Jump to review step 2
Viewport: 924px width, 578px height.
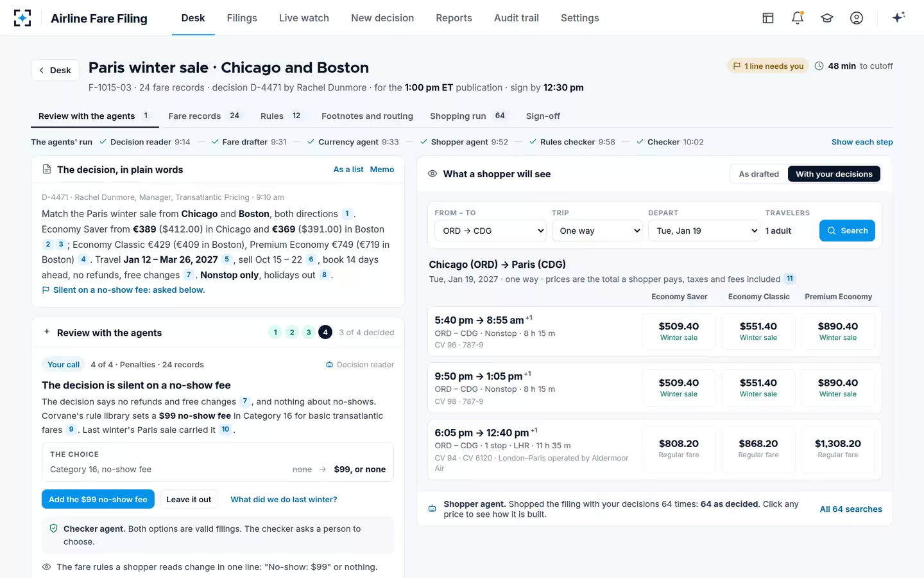coord(292,332)
